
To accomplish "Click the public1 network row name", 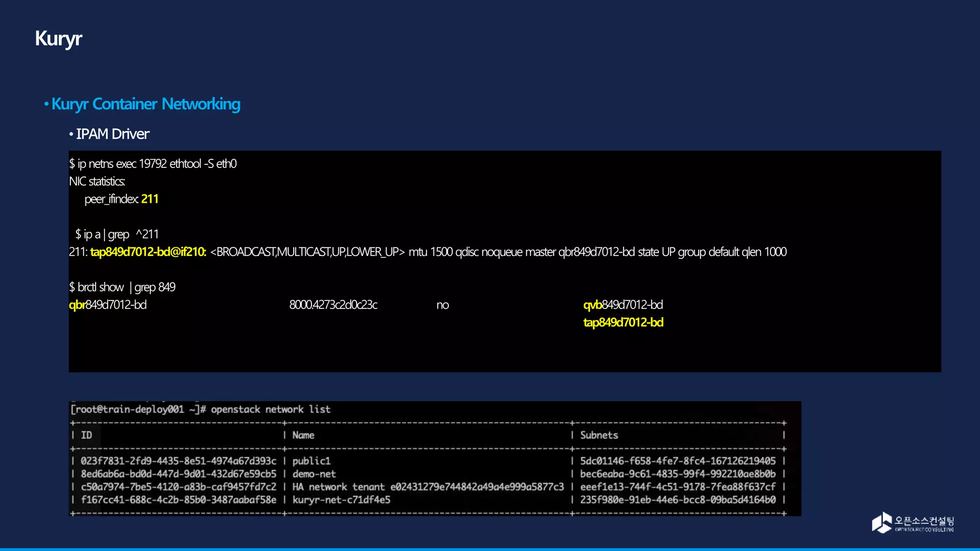I will 312,461.
